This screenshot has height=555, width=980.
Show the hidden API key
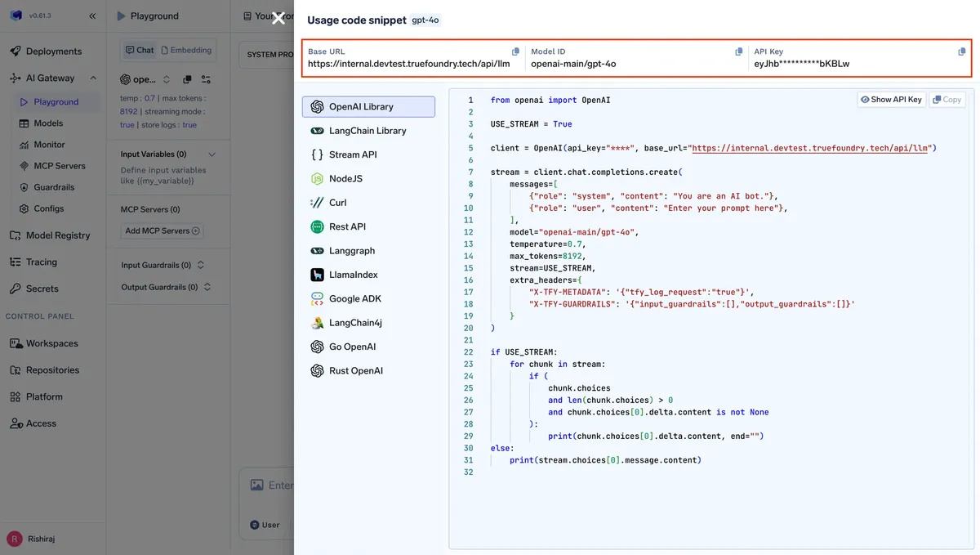(891, 100)
